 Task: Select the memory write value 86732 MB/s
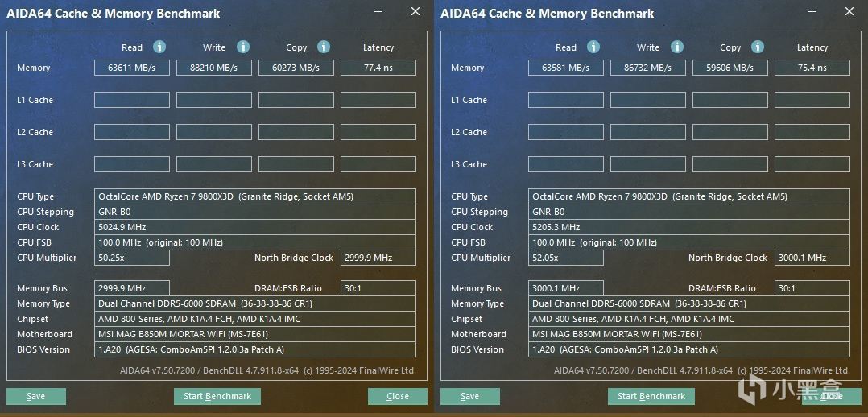[647, 68]
